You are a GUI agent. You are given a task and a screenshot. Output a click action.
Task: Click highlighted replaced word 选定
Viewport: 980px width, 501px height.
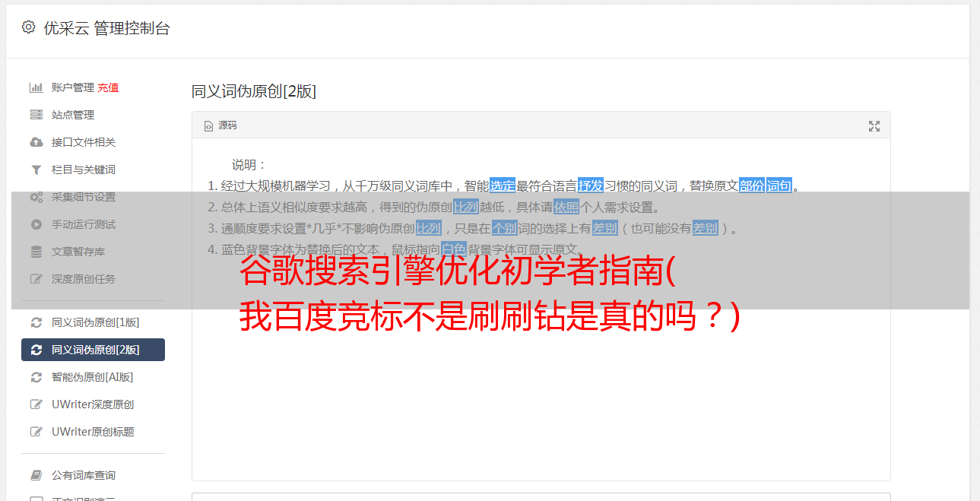[503, 185]
